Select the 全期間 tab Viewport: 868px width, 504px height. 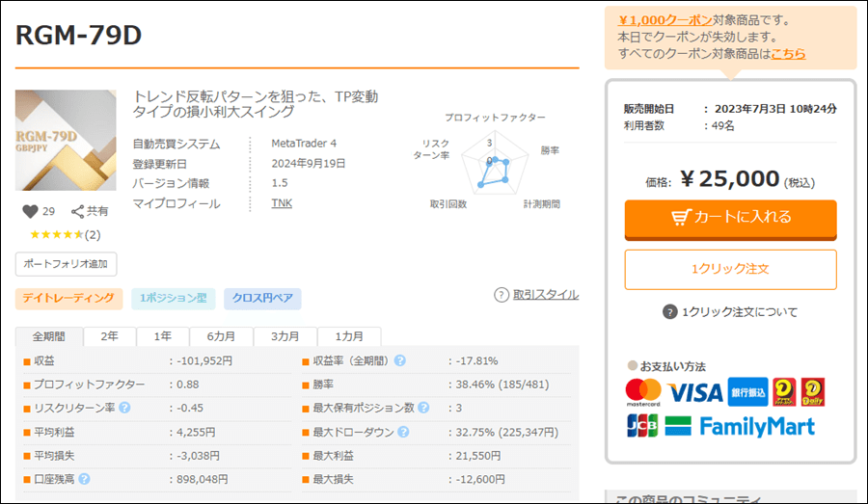point(48,336)
